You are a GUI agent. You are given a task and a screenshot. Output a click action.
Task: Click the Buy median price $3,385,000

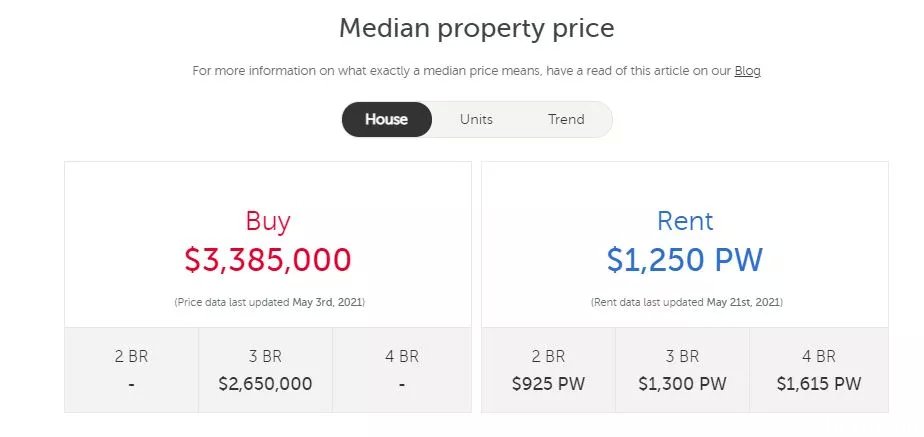coord(268,260)
